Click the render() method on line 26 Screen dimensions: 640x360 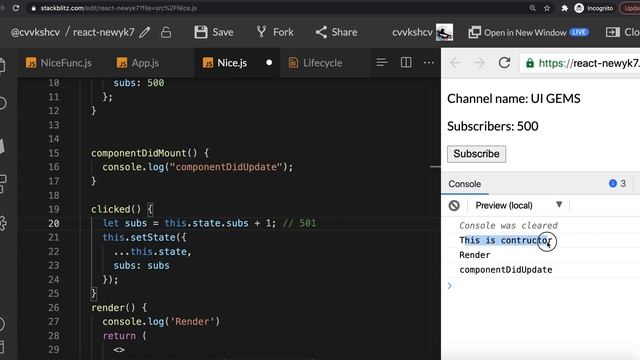click(x=107, y=308)
